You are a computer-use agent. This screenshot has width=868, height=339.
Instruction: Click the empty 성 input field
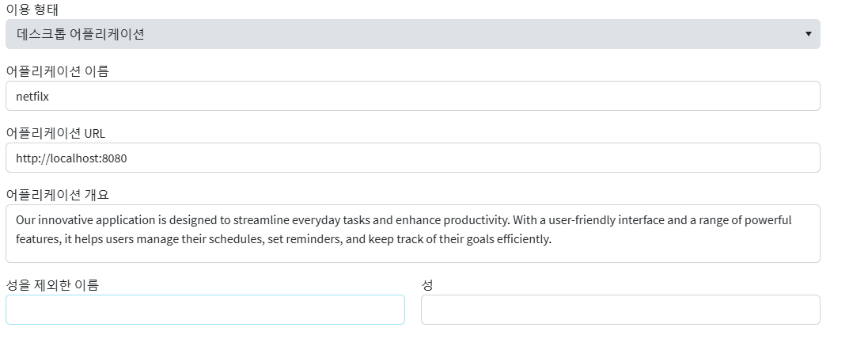coord(620,310)
